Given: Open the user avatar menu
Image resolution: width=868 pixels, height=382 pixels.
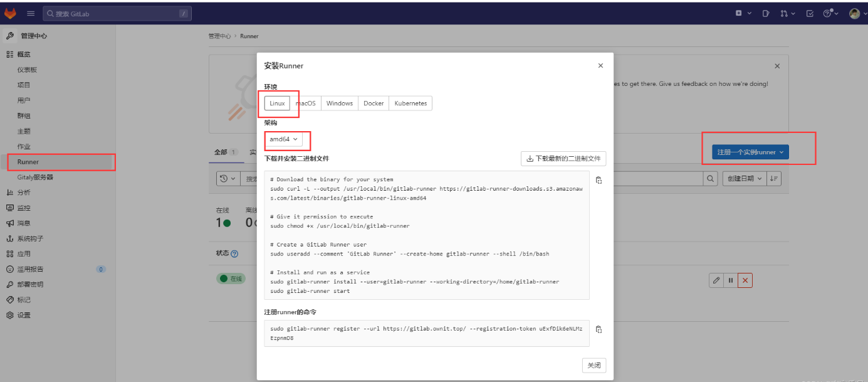Looking at the screenshot, I should pyautogui.click(x=857, y=13).
